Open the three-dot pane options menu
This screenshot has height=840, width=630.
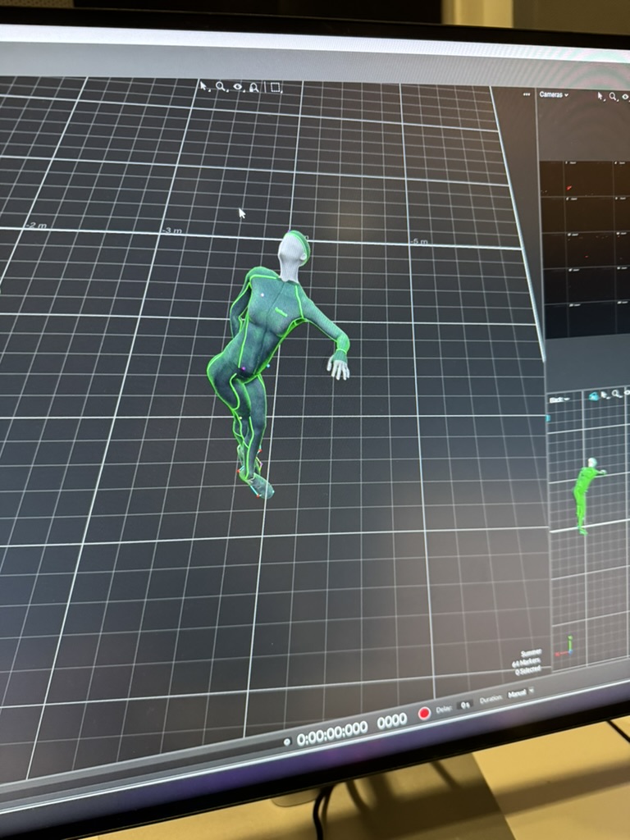point(527,94)
